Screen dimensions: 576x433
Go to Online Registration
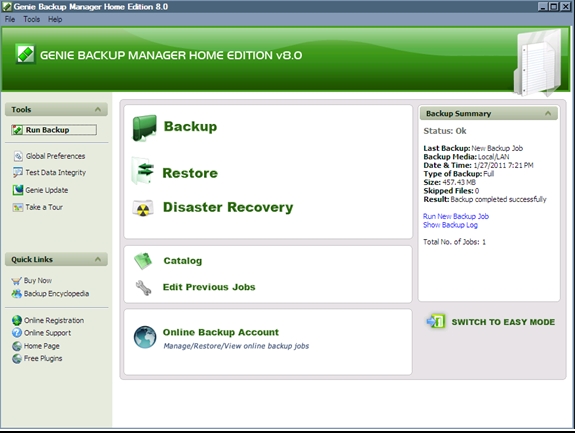pyautogui.click(x=54, y=321)
